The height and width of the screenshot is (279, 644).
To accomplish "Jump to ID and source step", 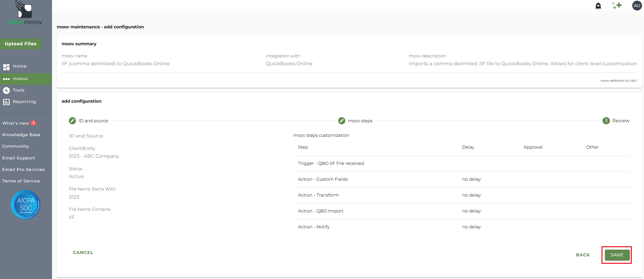I will tap(93, 121).
